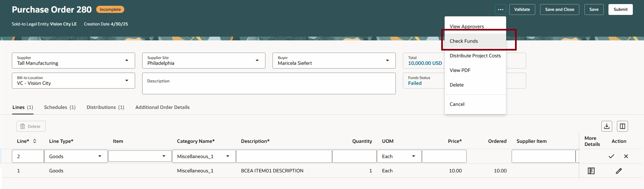Click the export download icon above table

click(x=607, y=126)
